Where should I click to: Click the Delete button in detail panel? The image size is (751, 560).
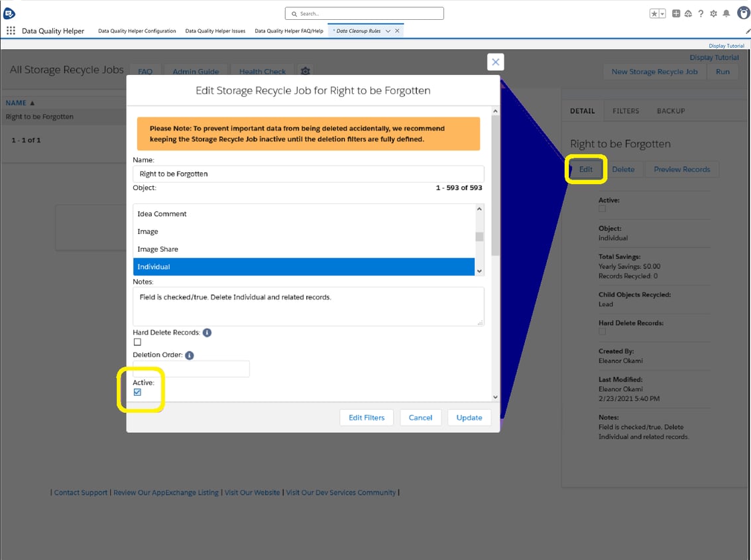coord(623,169)
